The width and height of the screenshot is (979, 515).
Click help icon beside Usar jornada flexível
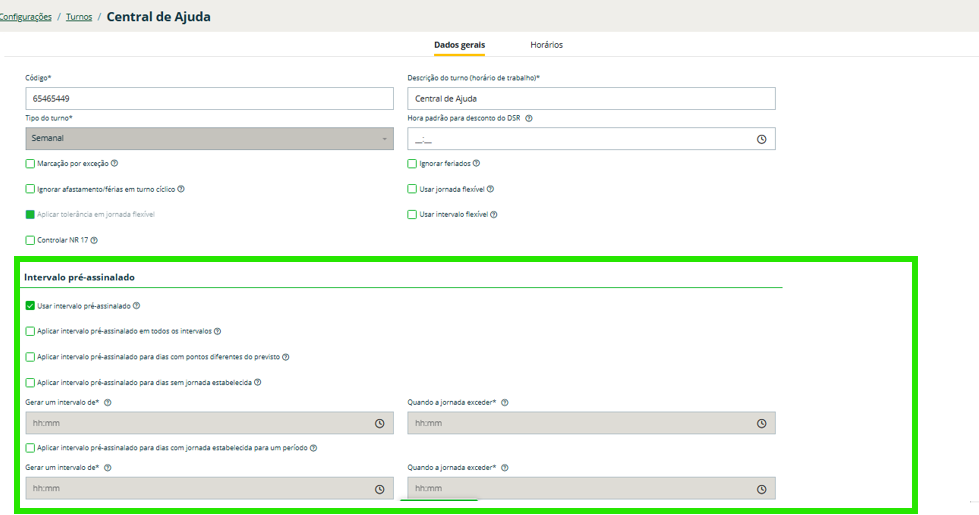[x=490, y=189]
